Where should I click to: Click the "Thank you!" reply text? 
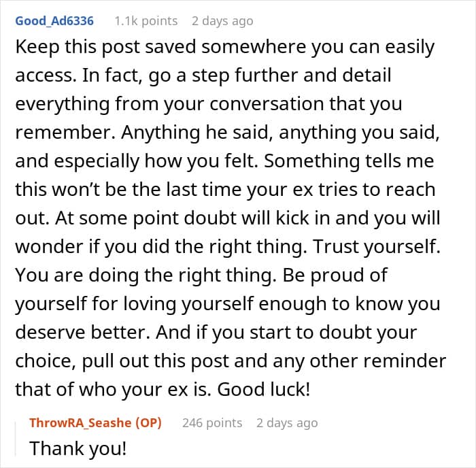click(77, 449)
